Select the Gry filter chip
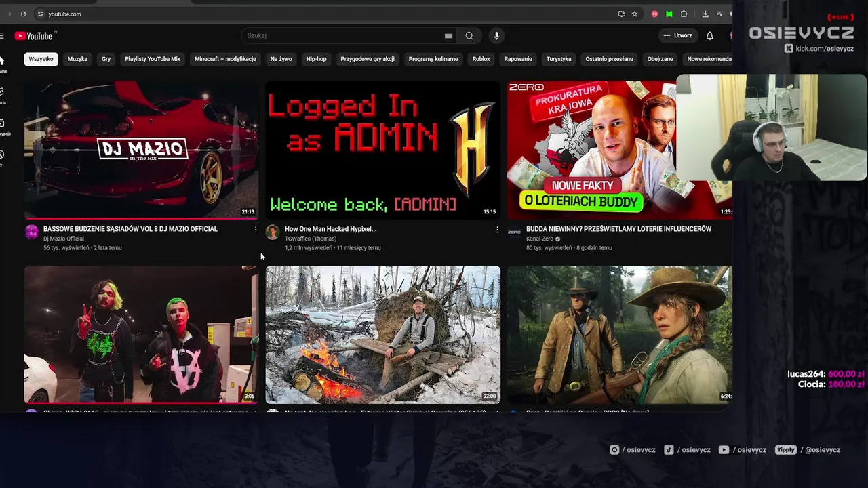 tap(106, 59)
